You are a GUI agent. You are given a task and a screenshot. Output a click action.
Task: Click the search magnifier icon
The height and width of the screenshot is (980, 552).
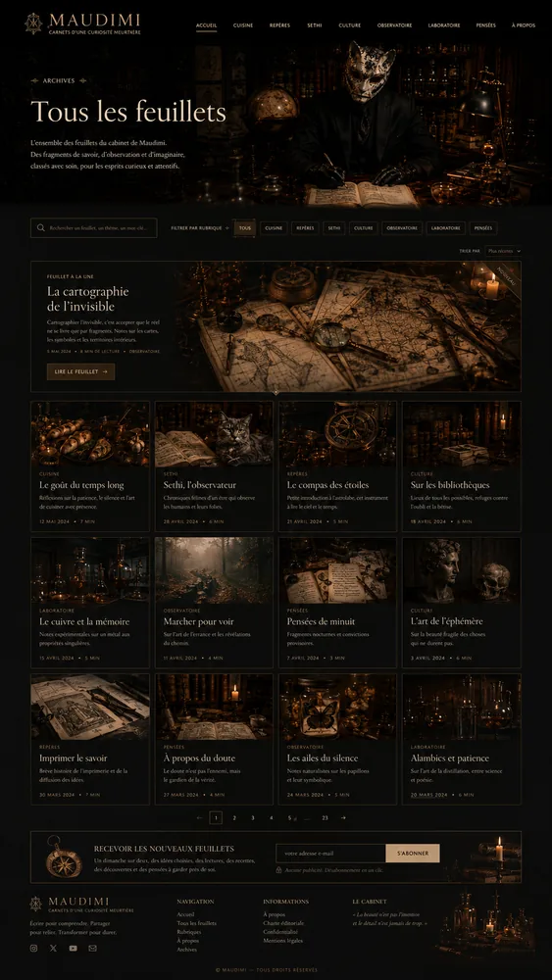41,228
